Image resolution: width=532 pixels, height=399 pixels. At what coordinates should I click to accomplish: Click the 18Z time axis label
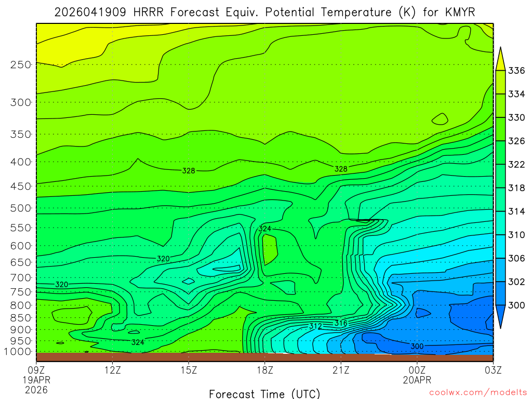265,370
